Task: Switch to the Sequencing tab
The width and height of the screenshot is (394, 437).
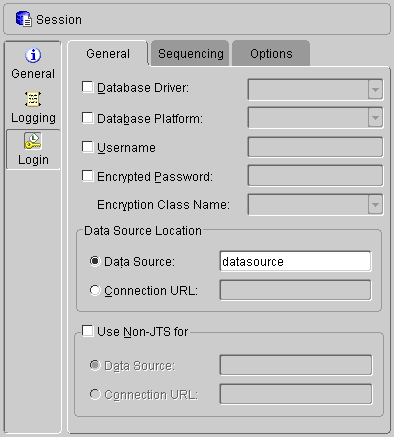Action: click(191, 53)
